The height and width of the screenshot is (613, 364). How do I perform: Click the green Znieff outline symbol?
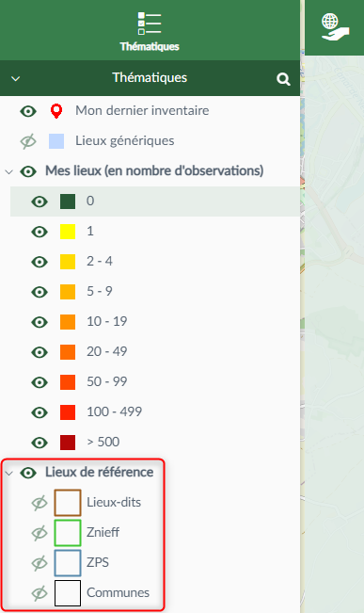68,532
